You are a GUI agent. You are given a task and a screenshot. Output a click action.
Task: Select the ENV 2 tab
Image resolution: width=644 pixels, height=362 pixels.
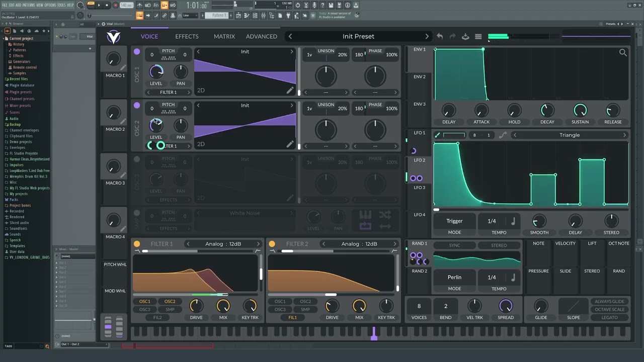point(419,77)
